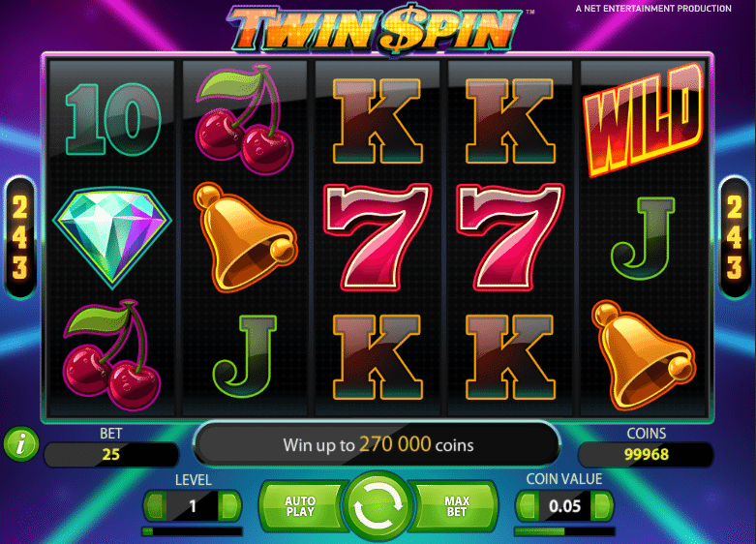The height and width of the screenshot is (544, 756).
Task: Increase the bet level with the right arrow
Action: pyautogui.click(x=230, y=506)
